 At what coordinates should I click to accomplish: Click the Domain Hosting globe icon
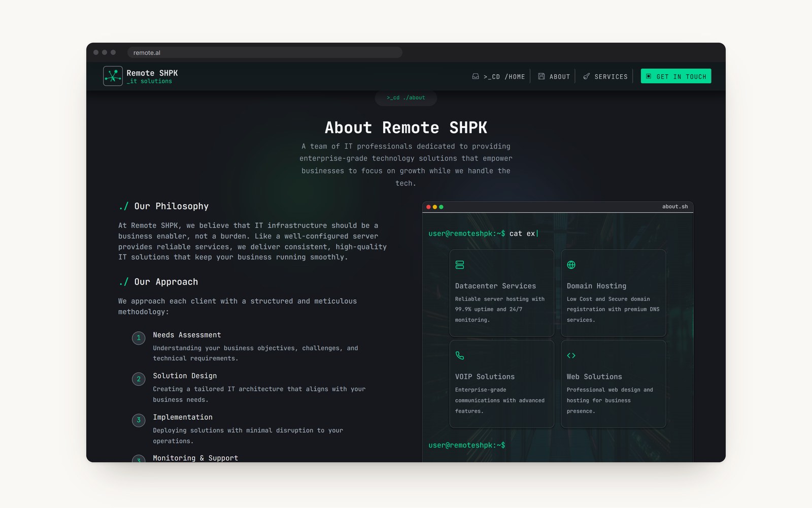[571, 265]
